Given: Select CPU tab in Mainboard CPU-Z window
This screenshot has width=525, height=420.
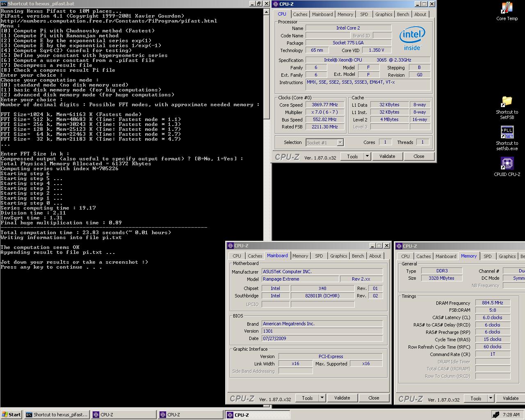Looking at the screenshot, I should [x=237, y=256].
